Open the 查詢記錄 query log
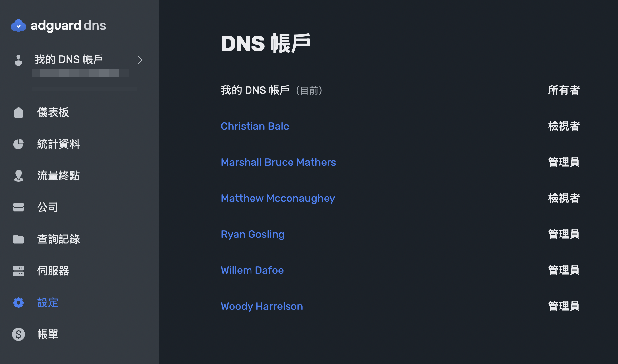The height and width of the screenshot is (364, 618). point(58,239)
